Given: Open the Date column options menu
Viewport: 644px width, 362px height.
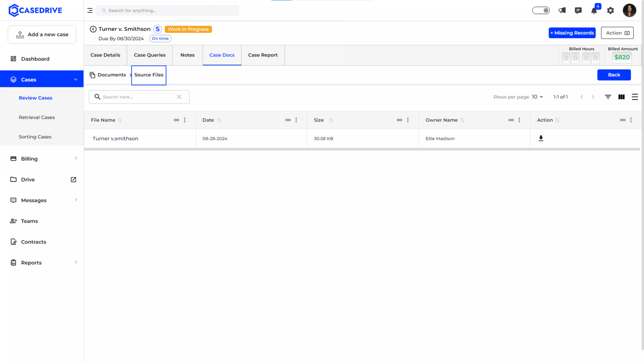Looking at the screenshot, I should coord(296,120).
